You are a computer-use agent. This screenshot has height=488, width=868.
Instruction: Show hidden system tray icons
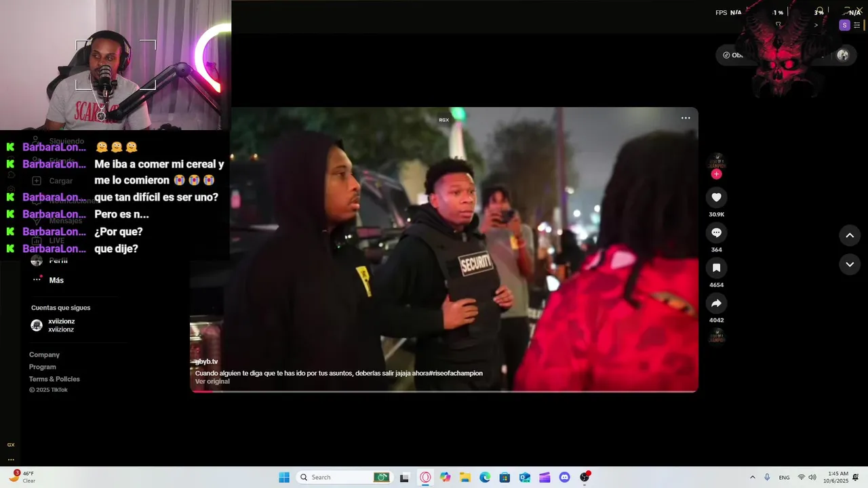[x=752, y=477]
